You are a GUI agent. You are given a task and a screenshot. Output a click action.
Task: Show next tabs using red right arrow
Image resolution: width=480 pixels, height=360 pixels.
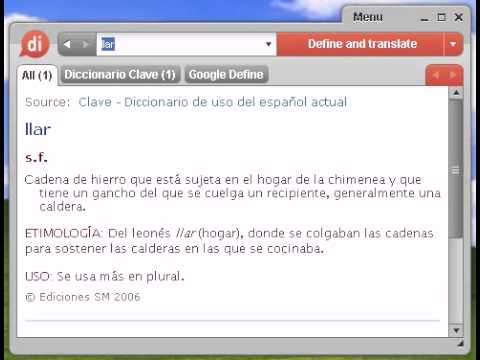(453, 75)
